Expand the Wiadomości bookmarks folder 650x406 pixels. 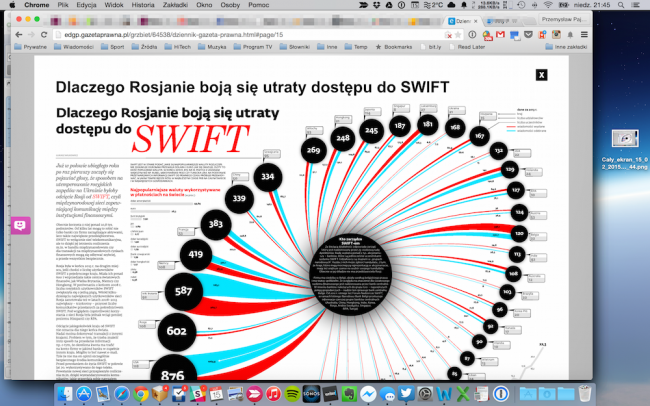(x=74, y=47)
